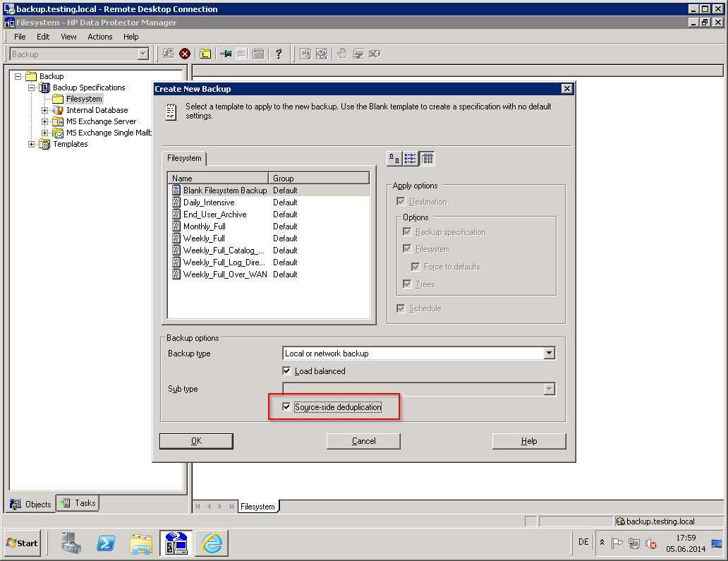This screenshot has height=561, width=728.
Task: Open Windows Explorer from the taskbar
Action: click(x=141, y=543)
